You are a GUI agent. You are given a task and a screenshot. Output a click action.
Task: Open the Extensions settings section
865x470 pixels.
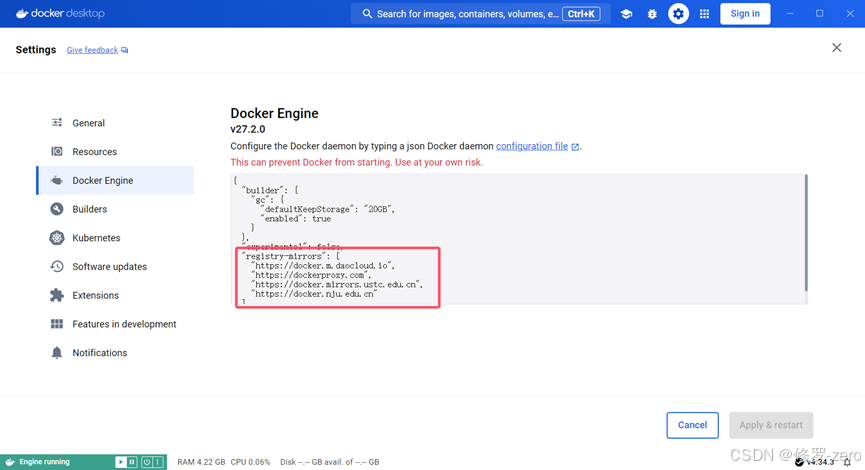pyautogui.click(x=115, y=295)
